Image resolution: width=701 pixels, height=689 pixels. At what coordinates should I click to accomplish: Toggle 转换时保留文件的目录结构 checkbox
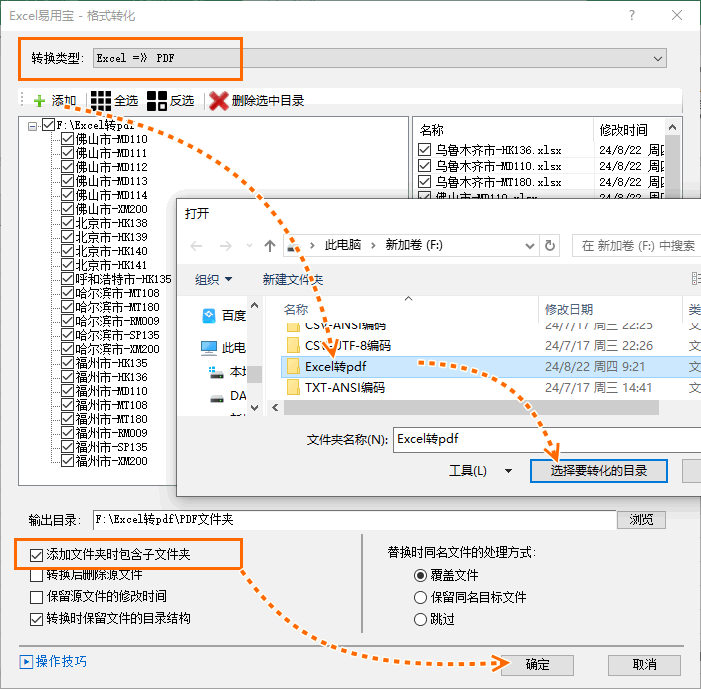pyautogui.click(x=36, y=619)
